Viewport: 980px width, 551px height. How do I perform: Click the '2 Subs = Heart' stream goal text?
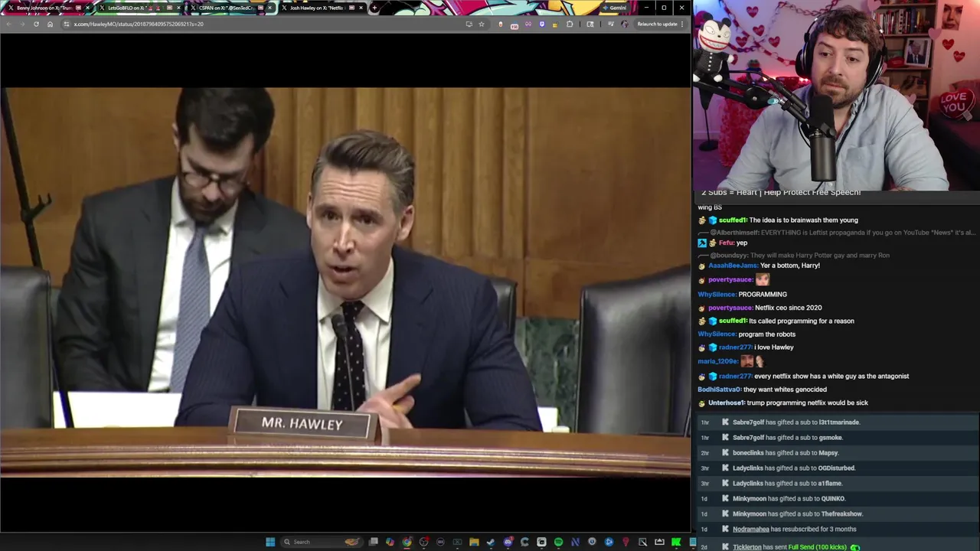click(x=781, y=193)
